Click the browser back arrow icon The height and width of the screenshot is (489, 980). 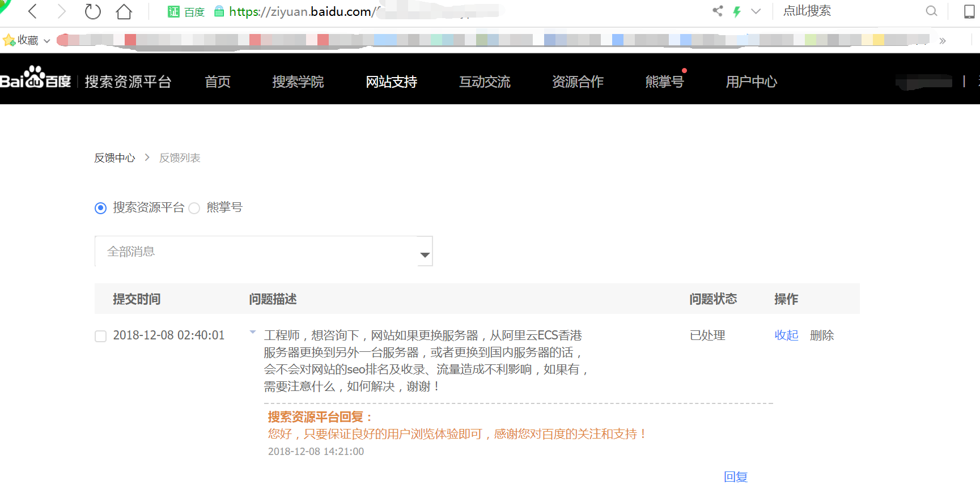(x=33, y=11)
